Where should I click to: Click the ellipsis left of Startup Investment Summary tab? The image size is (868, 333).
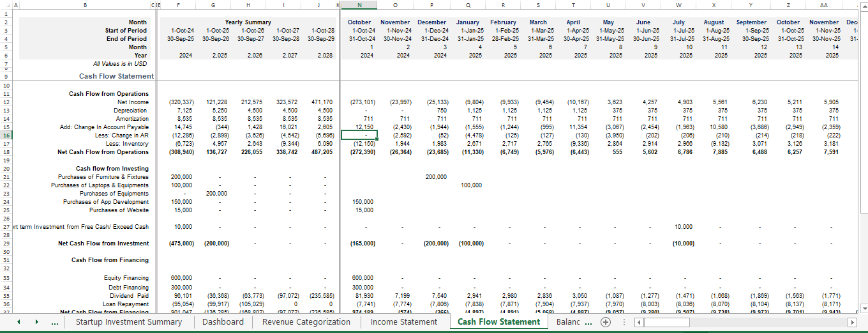(55, 323)
